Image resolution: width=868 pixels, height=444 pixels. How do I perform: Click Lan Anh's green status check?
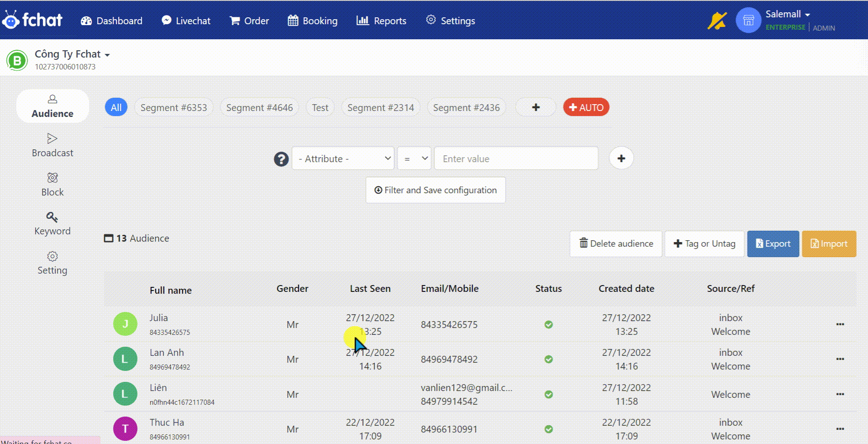click(549, 359)
